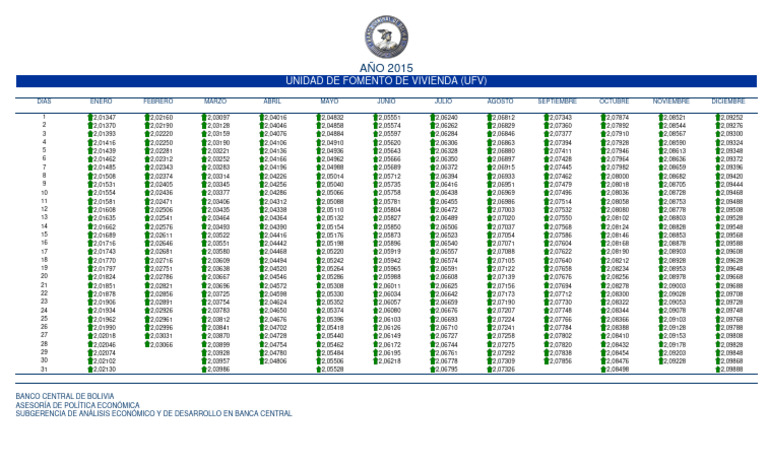Click the green arrow next to 2,02160 in FEBRERO
The width and height of the screenshot is (768, 466).
click(147, 118)
